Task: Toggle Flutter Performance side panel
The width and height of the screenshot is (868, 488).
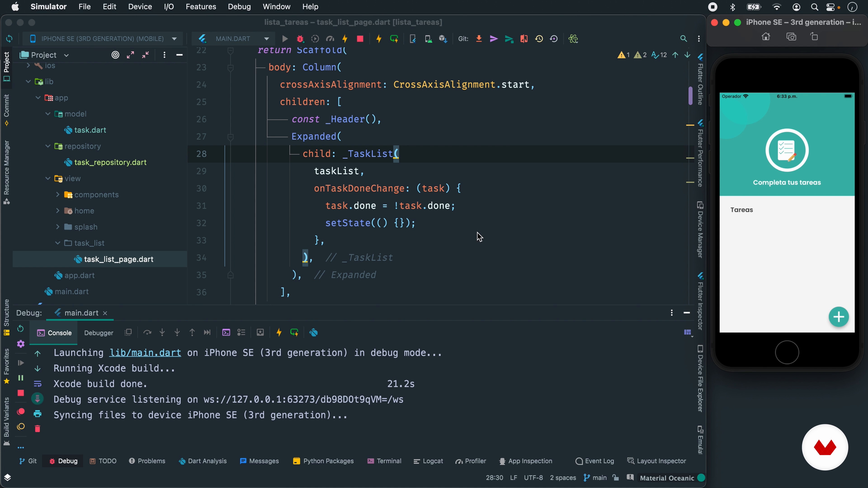Action: (x=700, y=153)
